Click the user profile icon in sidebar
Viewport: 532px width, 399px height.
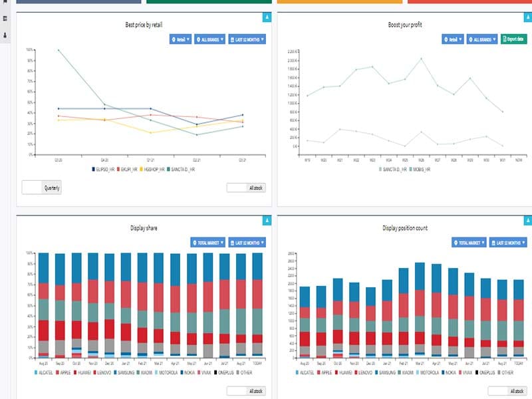(x=5, y=35)
